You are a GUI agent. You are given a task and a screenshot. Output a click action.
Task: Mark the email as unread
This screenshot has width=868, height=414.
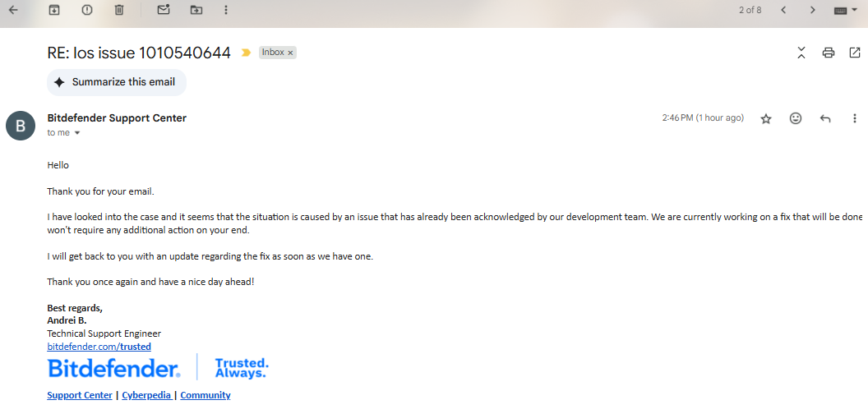[x=164, y=9]
